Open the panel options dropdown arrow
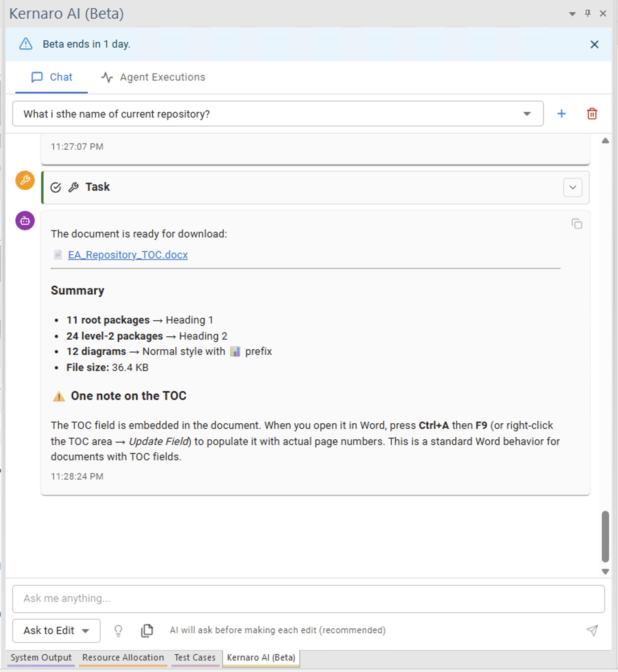618x672 pixels. (572, 14)
